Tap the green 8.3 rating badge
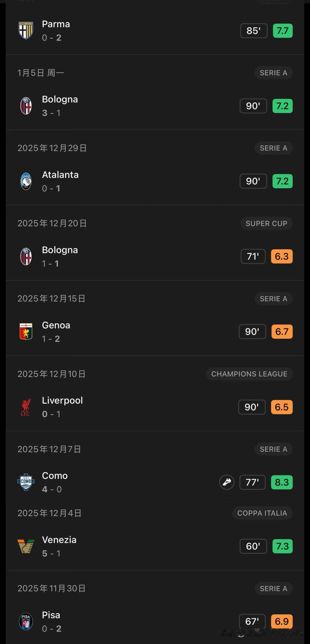Image resolution: width=310 pixels, height=644 pixels. point(282,482)
